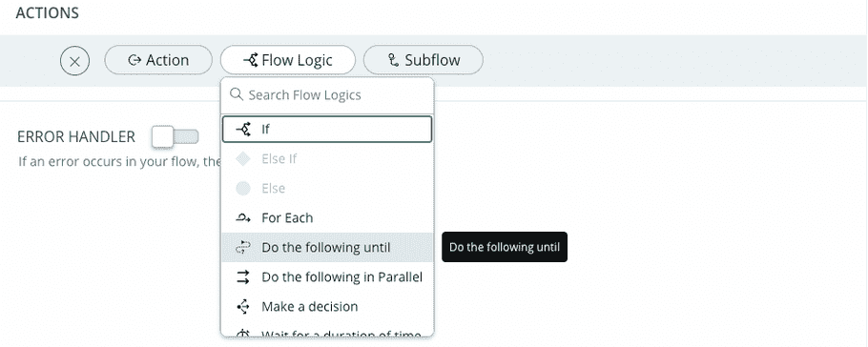Click the Subflow button

coord(423,60)
